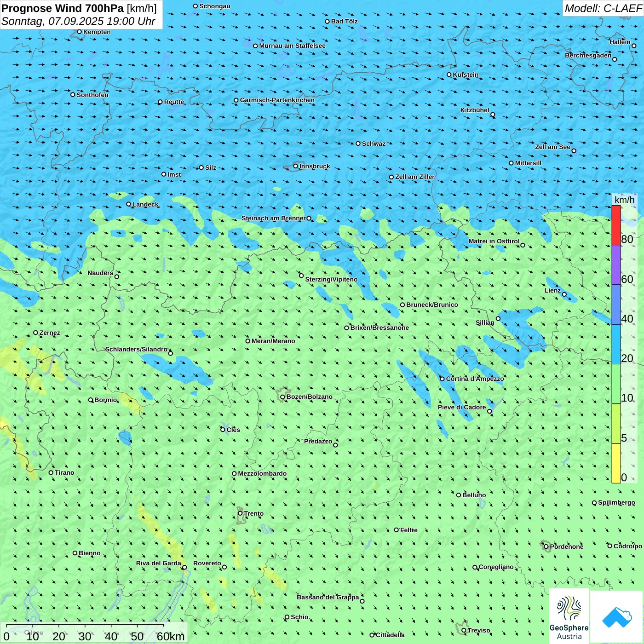Click the Kufstein city marker
This screenshot has height=644, width=644.
pyautogui.click(x=449, y=75)
